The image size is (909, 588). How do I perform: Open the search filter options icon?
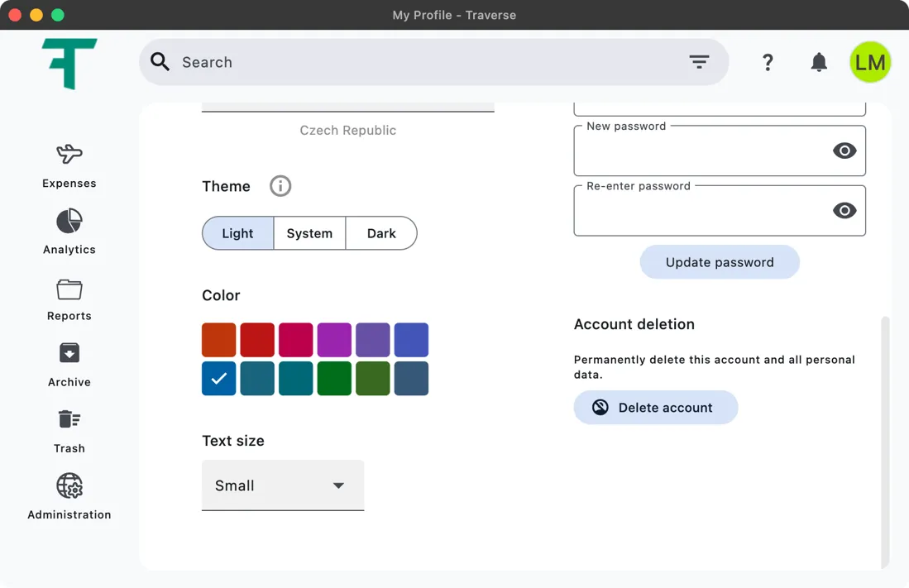(x=699, y=61)
